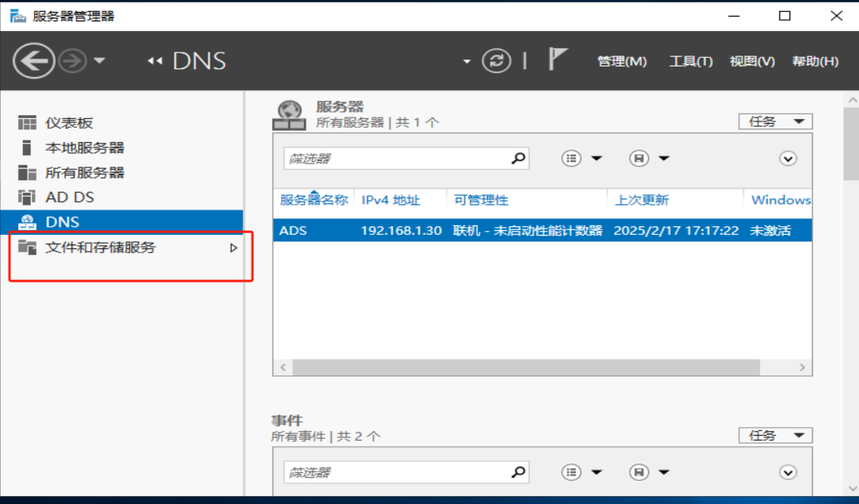Click the 未激活 activation cell
859x504 pixels.
pos(770,231)
